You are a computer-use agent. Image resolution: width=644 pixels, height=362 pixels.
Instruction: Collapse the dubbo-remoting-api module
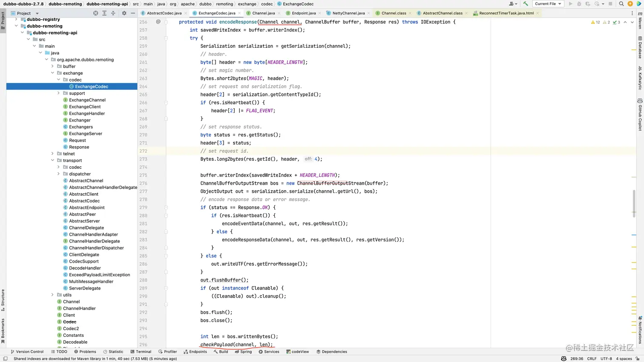click(23, 33)
